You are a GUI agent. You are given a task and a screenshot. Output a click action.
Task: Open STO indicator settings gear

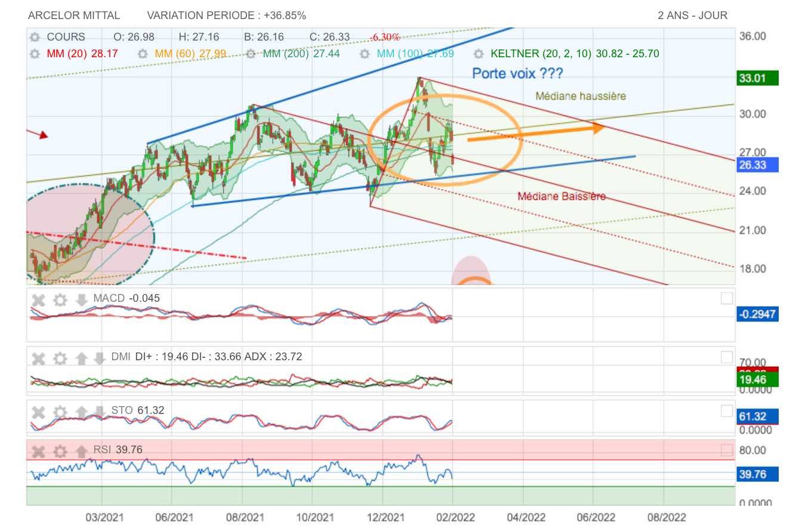click(60, 411)
